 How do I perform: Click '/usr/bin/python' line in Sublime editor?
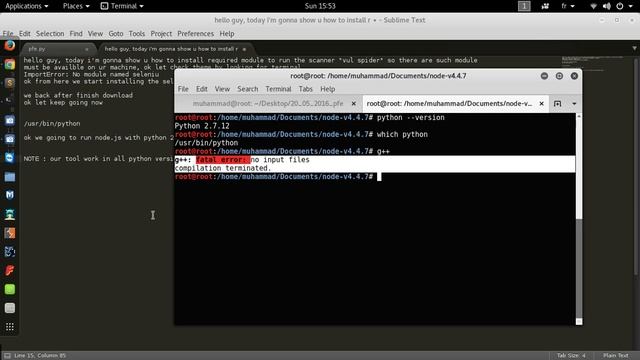pos(52,124)
